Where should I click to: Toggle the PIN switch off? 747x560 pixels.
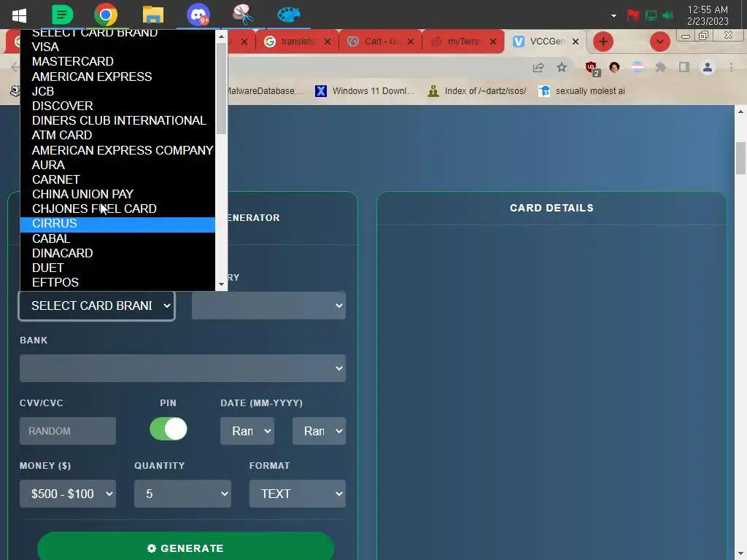tap(169, 429)
